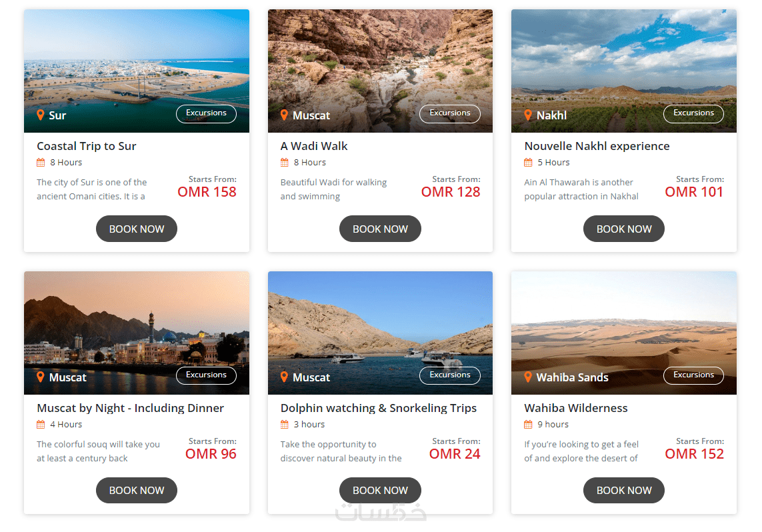This screenshot has width=762, height=532.
Task: Book the Wahiba Wilderness excursion
Action: pyautogui.click(x=623, y=490)
